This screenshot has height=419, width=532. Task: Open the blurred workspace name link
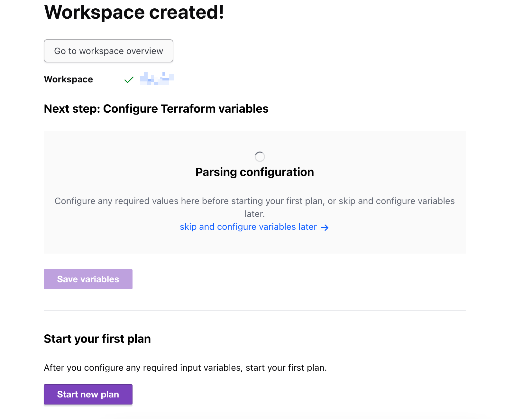[157, 79]
